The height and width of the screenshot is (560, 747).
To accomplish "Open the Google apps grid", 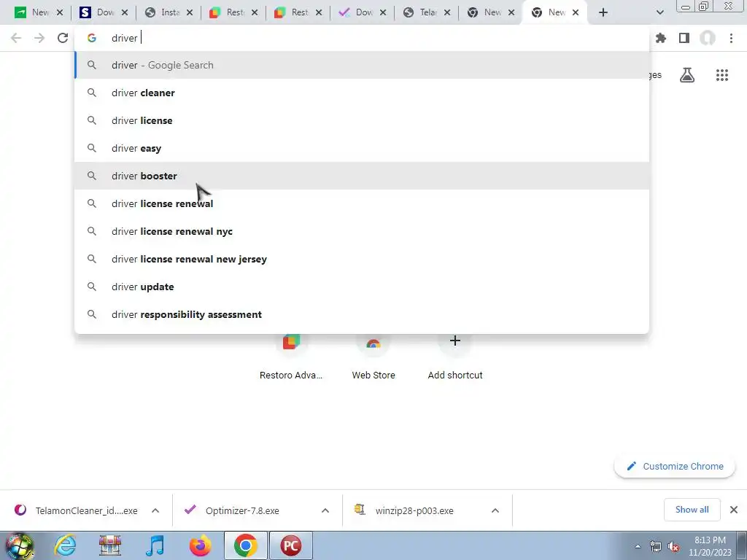I will (721, 75).
